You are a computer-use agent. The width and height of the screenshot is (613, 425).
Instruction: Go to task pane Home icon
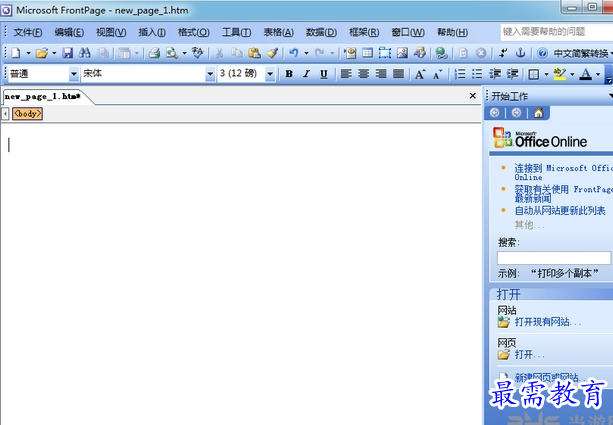[x=538, y=113]
